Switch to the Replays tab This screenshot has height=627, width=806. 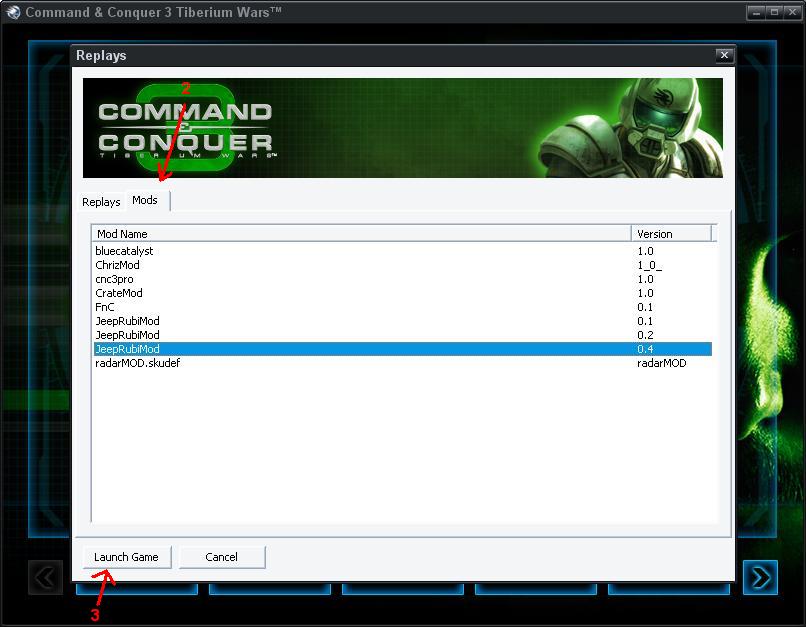pyautogui.click(x=101, y=201)
